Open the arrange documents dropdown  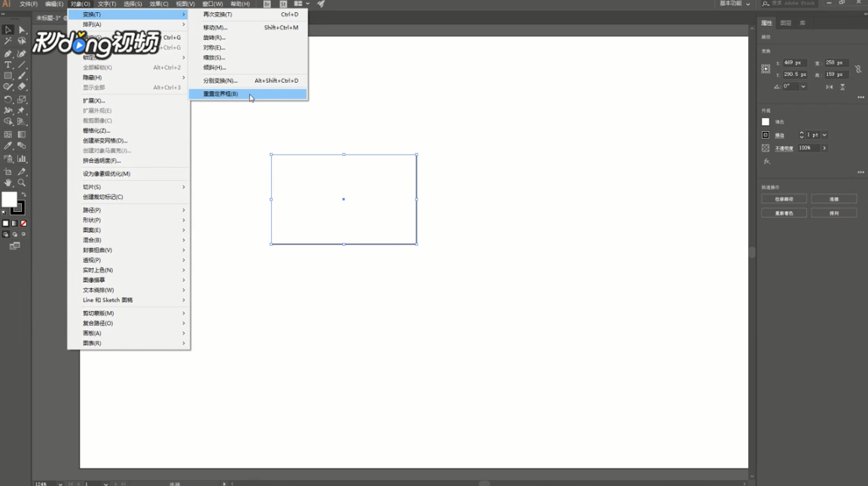(x=301, y=4)
